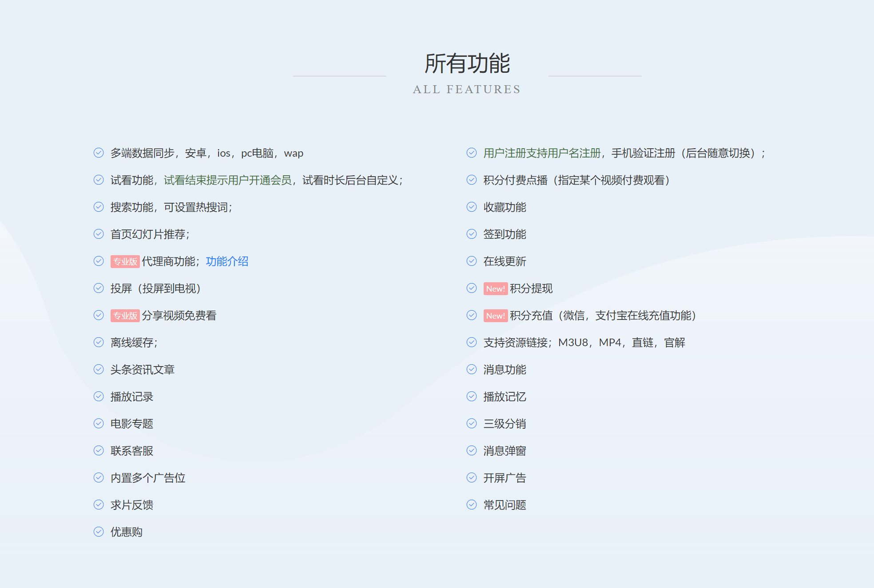Image resolution: width=874 pixels, height=588 pixels.
Task: Click check icon beside 积分充值
Action: pos(472,316)
